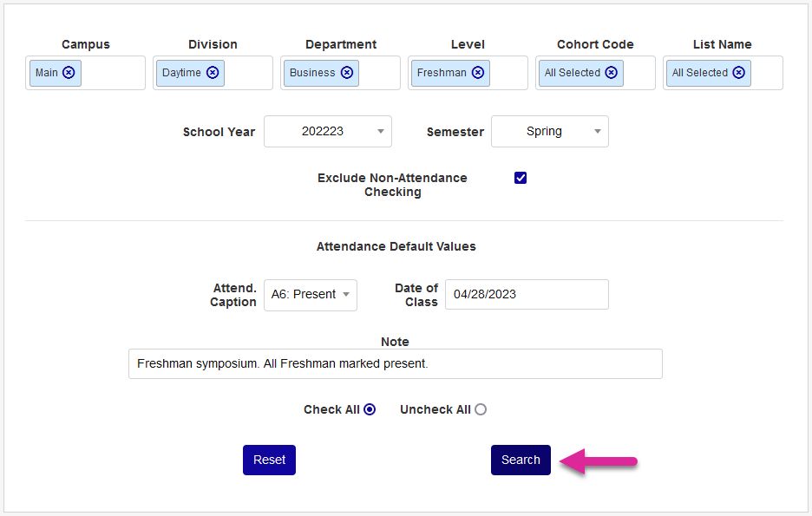Image resolution: width=812 pixels, height=516 pixels.
Task: Click the Date of Class field
Action: [527, 295]
